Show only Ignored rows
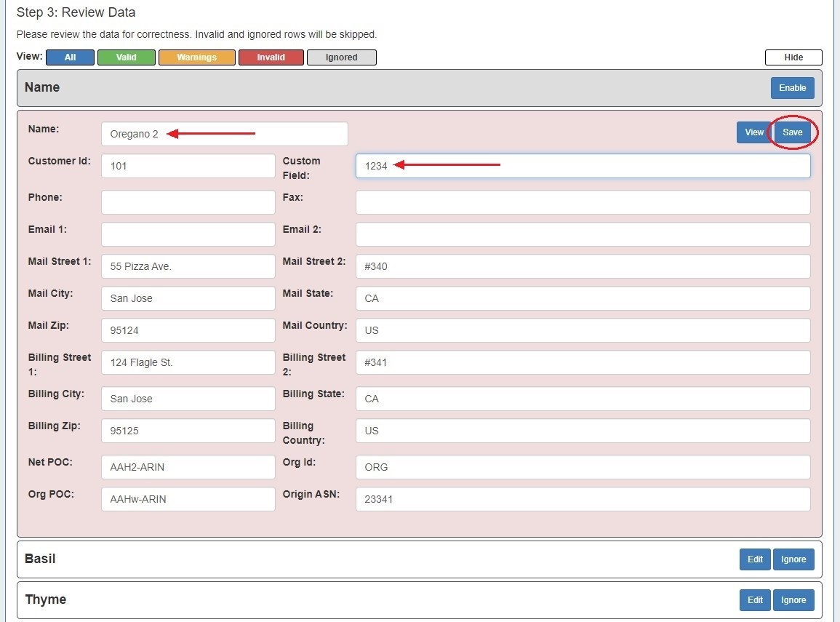Screen dimensions: 840x622 pyautogui.click(x=342, y=57)
